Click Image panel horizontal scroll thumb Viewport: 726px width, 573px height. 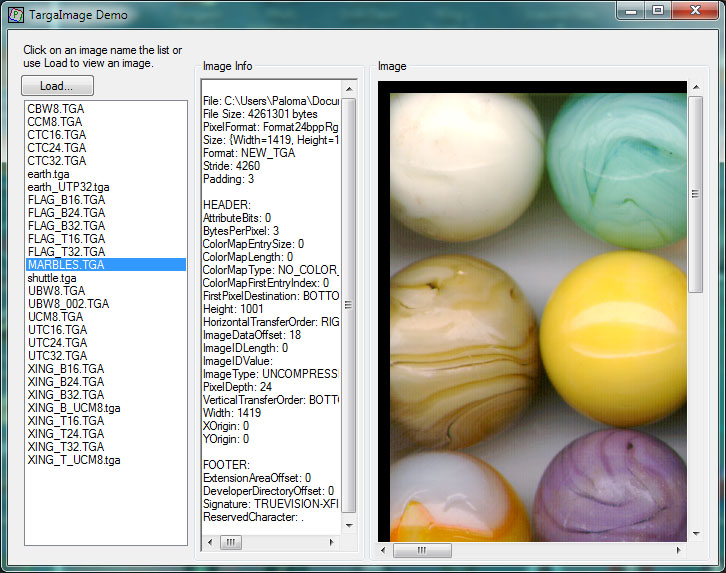(422, 550)
